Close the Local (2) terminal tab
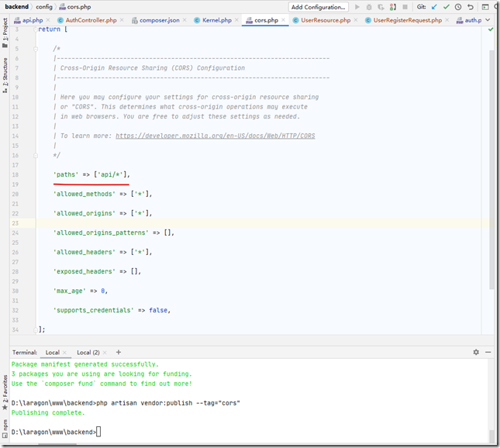This screenshot has height=448, width=500. point(105,353)
